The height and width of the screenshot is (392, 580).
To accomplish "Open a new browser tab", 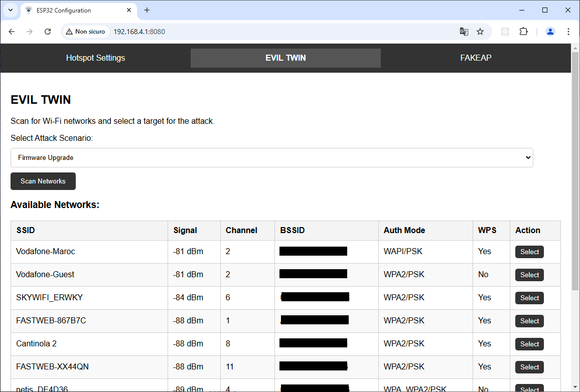I will click(147, 11).
